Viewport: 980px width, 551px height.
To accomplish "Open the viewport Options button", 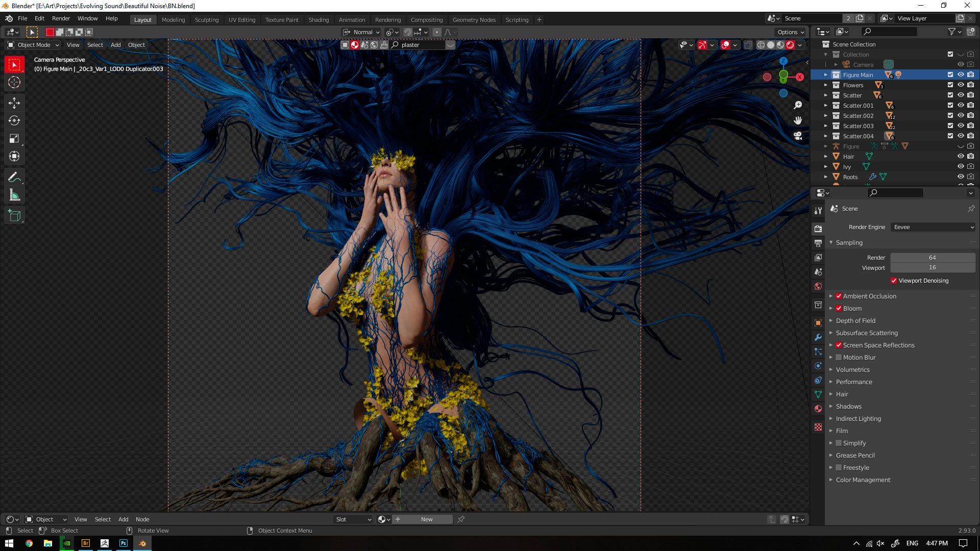I will (791, 32).
